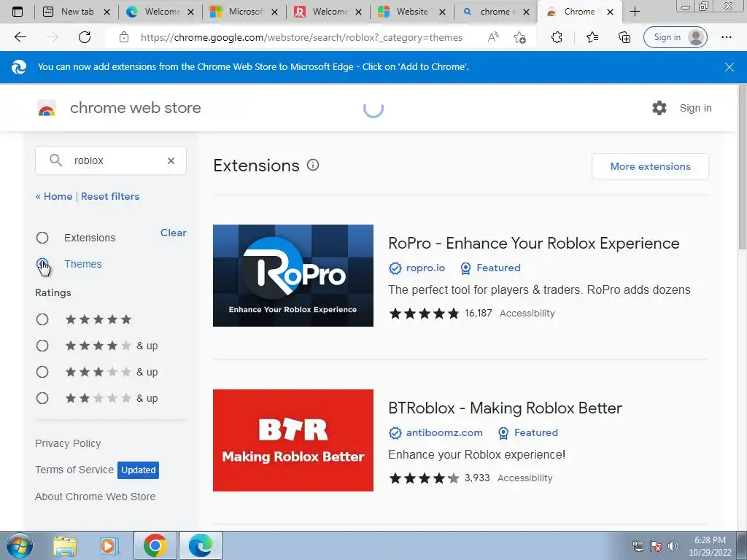This screenshot has width=747, height=560.
Task: Sign in to Chrome Web Store
Action: (x=695, y=108)
